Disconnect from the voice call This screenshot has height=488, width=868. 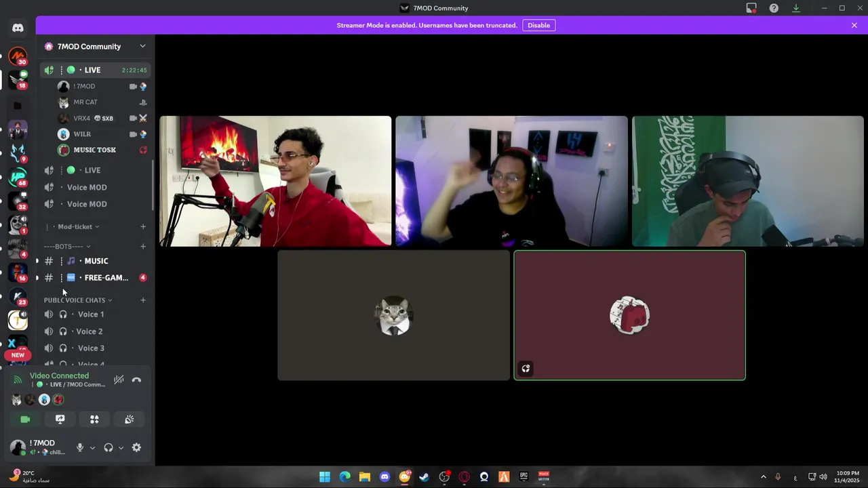136,380
